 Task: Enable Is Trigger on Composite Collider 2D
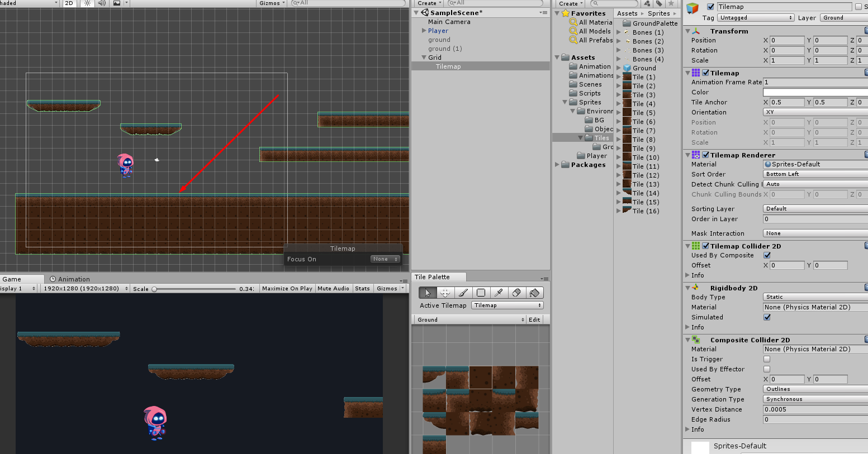click(767, 359)
